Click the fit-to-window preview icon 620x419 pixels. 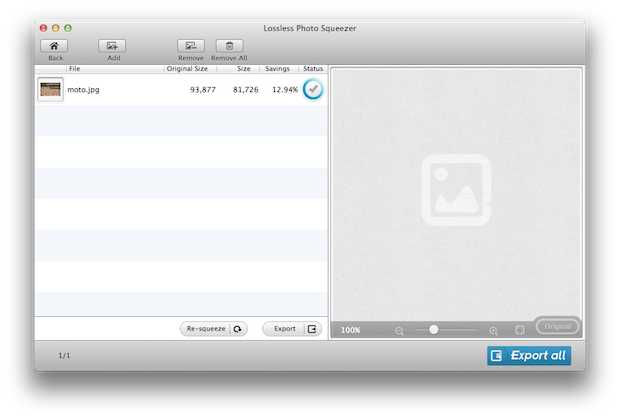(x=520, y=330)
